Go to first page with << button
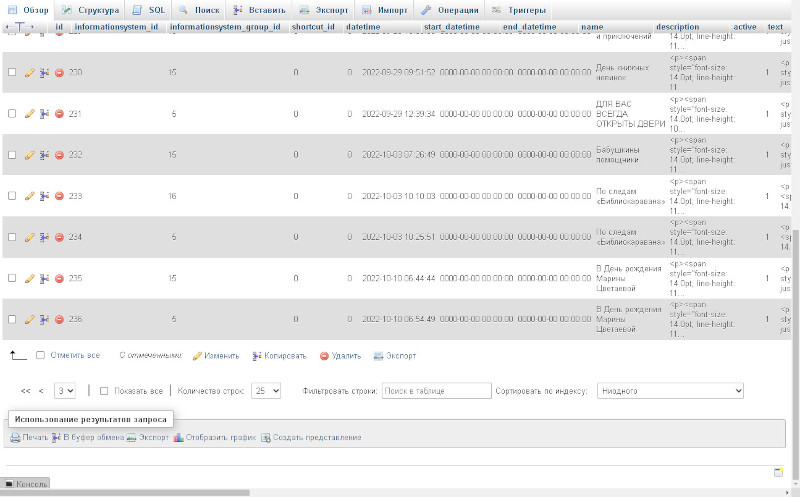 pyautogui.click(x=25, y=391)
